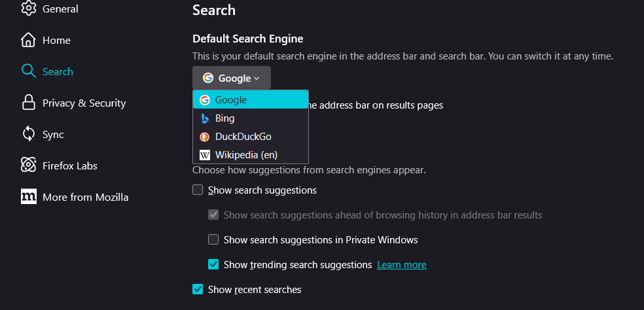644x310 pixels.
Task: Disable Show recent searches checkbox
Action: (x=198, y=289)
